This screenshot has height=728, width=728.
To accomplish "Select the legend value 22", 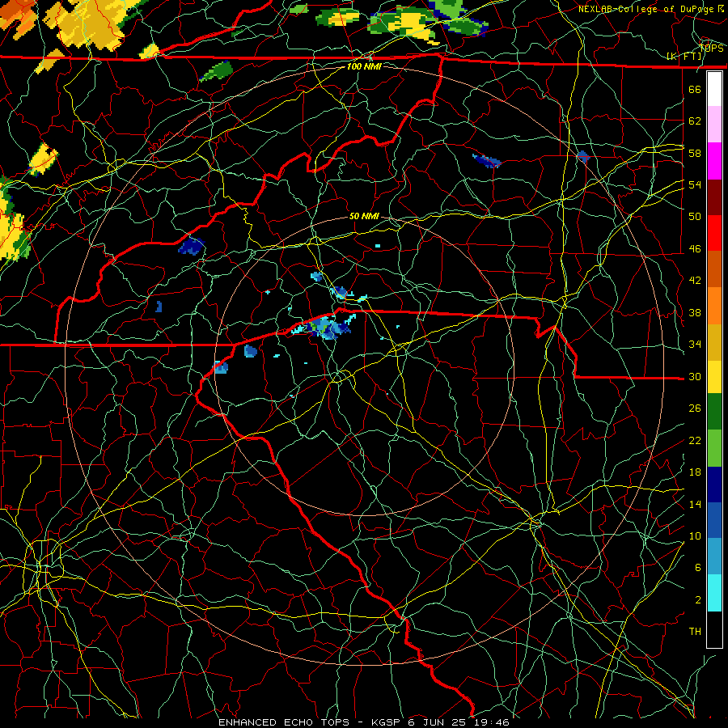I will pos(695,440).
